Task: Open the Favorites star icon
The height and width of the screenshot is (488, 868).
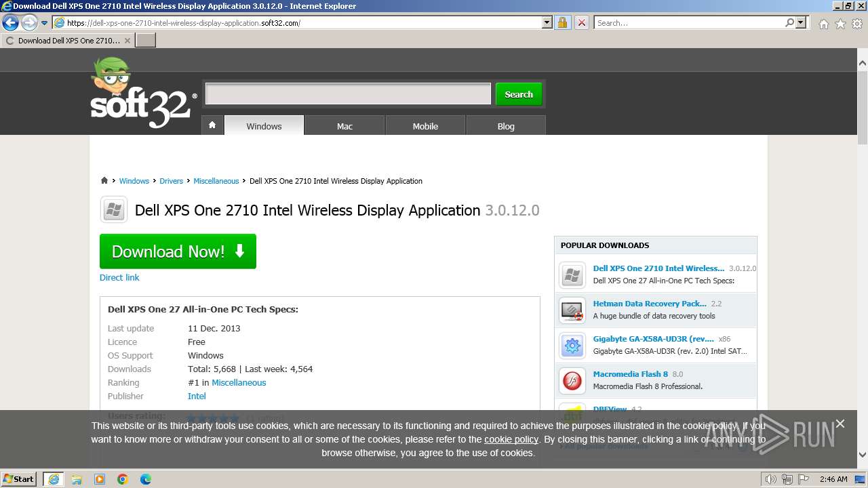Action: click(x=840, y=24)
